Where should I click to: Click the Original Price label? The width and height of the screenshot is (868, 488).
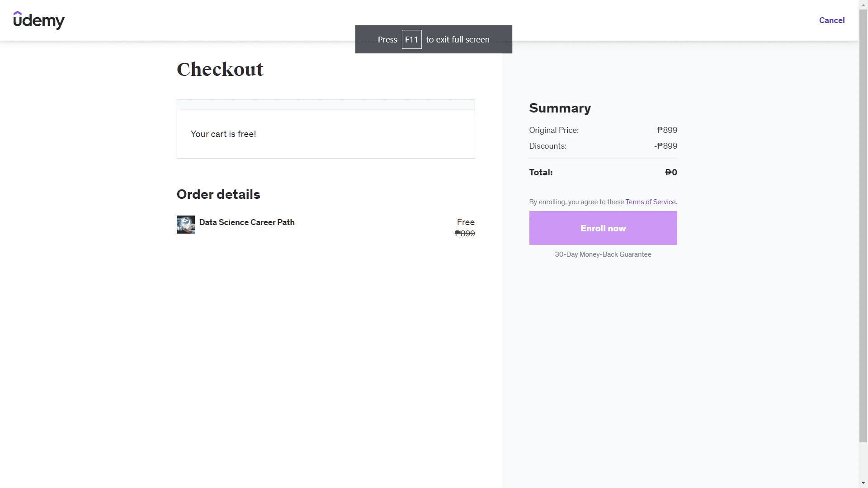coord(554,130)
